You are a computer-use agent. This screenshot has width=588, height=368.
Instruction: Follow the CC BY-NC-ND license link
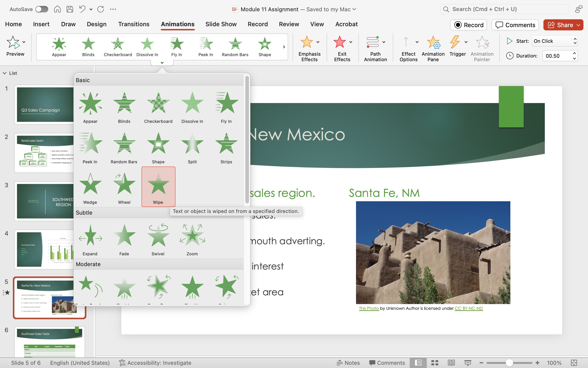coord(469,308)
